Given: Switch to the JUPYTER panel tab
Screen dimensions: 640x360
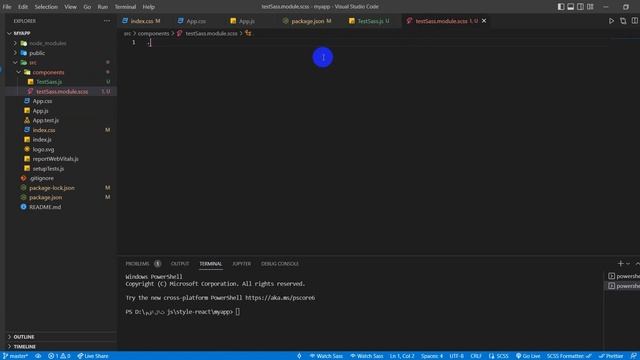Looking at the screenshot, I should pos(242,264).
